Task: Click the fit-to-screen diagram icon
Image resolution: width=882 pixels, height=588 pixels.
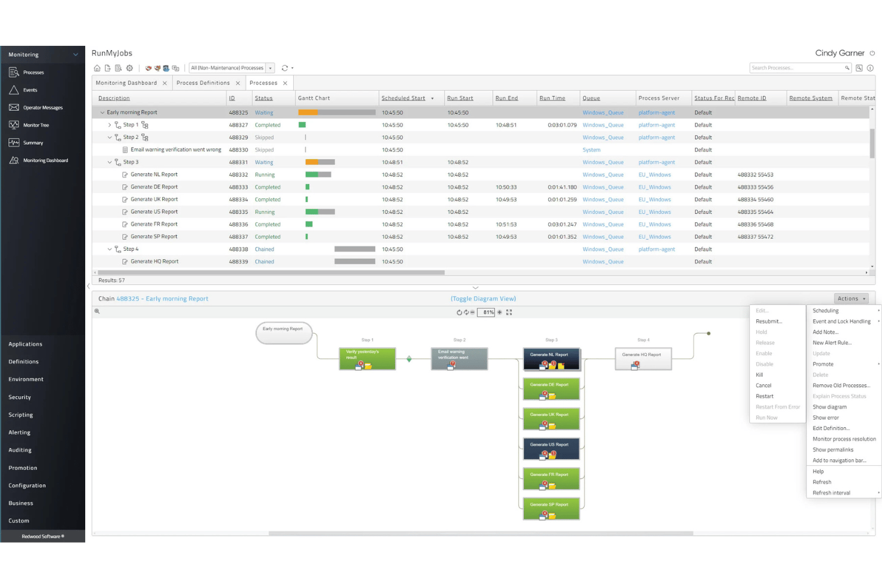Action: click(509, 312)
